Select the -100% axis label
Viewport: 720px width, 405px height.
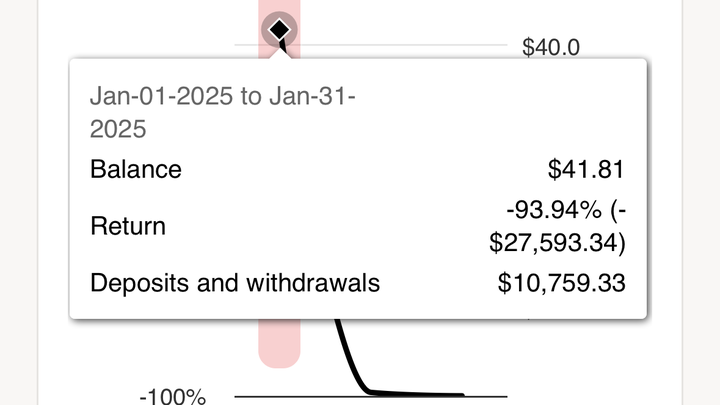(x=172, y=396)
